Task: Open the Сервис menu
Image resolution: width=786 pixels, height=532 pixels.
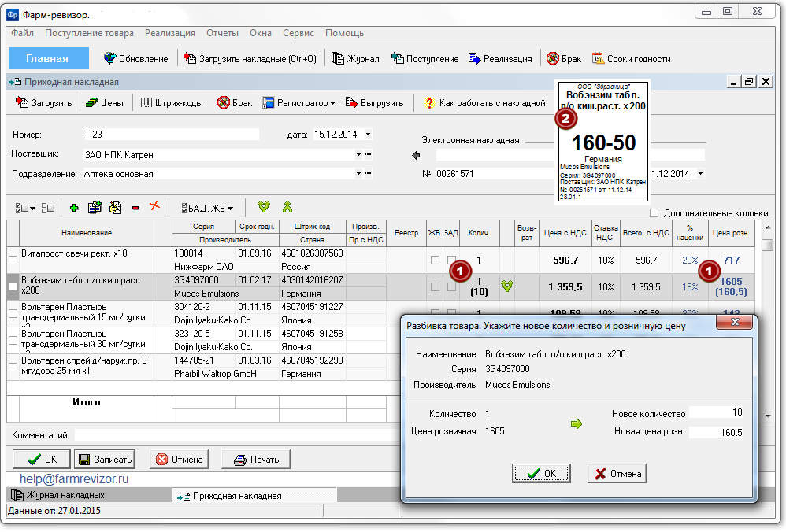Action: coord(298,33)
